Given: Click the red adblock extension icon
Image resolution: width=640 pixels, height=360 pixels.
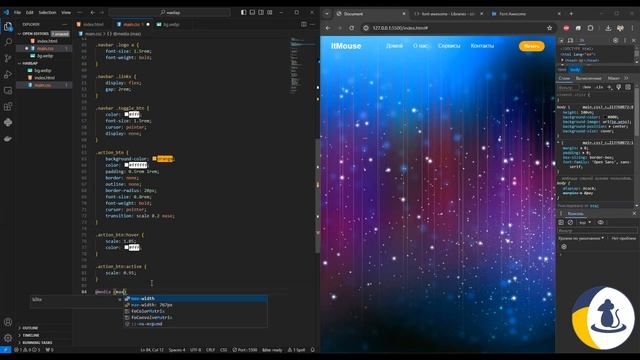Looking at the screenshot, I should pos(566,28).
